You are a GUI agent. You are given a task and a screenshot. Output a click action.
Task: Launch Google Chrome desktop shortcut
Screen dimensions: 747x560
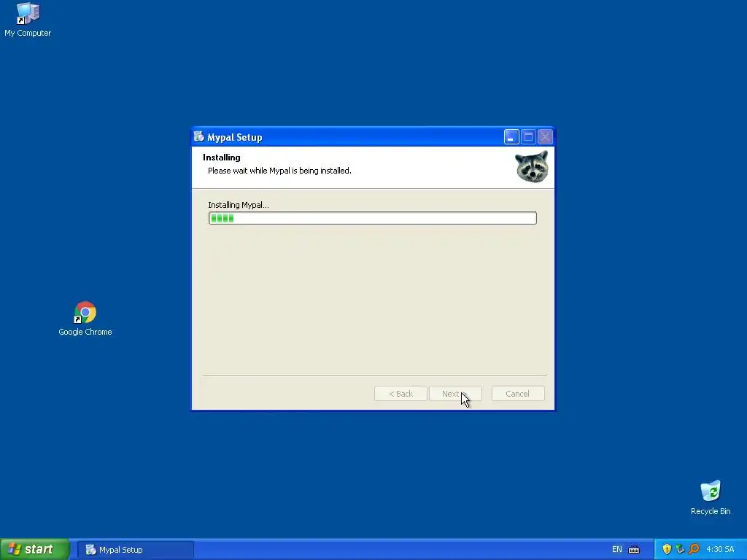click(85, 318)
